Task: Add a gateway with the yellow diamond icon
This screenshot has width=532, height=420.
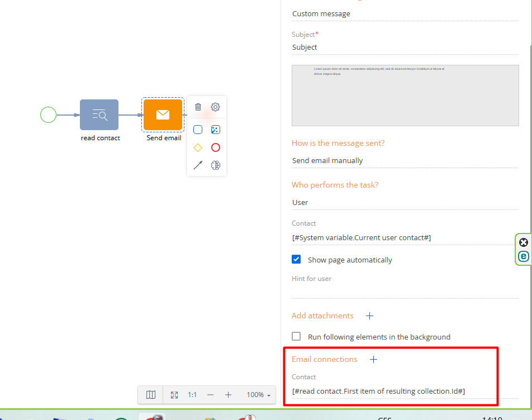Action: point(198,147)
